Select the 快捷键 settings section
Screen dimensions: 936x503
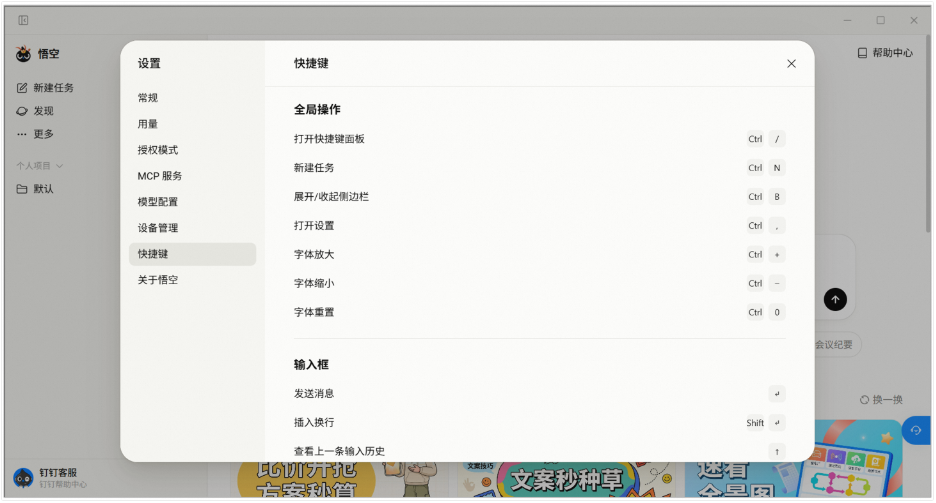point(192,254)
